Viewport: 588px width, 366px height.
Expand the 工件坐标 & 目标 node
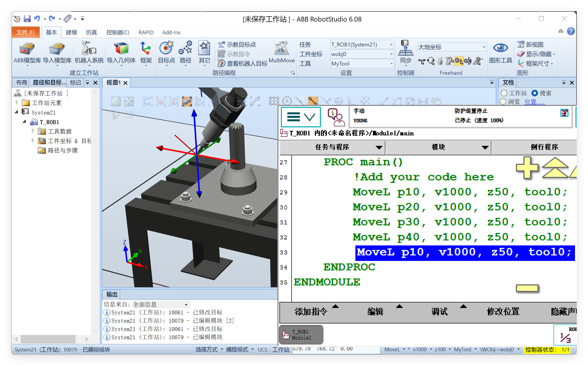pyautogui.click(x=33, y=140)
